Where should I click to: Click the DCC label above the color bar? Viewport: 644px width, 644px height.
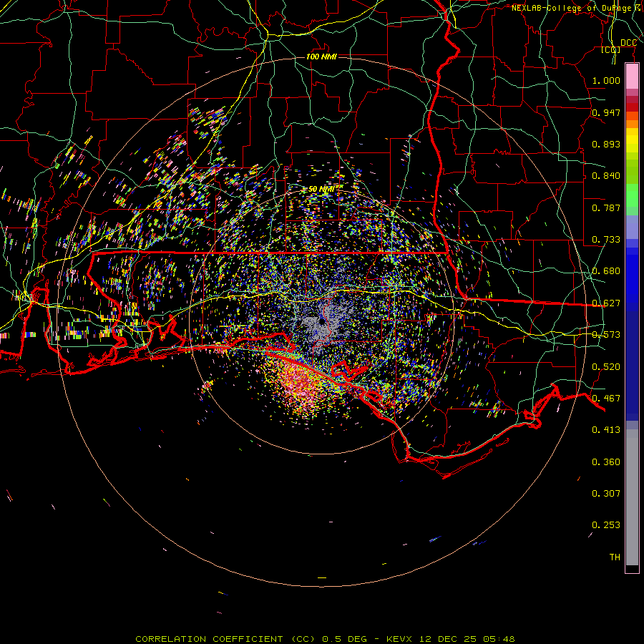tap(628, 43)
